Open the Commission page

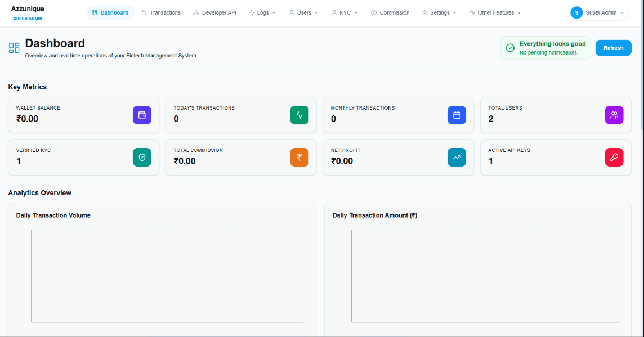click(390, 13)
